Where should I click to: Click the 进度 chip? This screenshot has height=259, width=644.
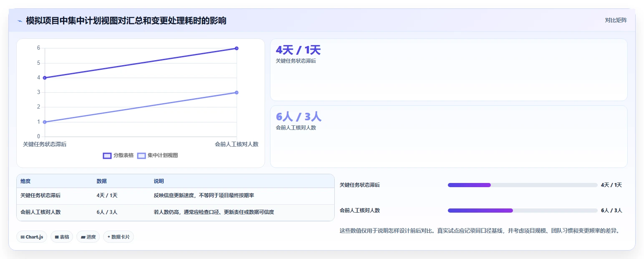tap(88, 237)
